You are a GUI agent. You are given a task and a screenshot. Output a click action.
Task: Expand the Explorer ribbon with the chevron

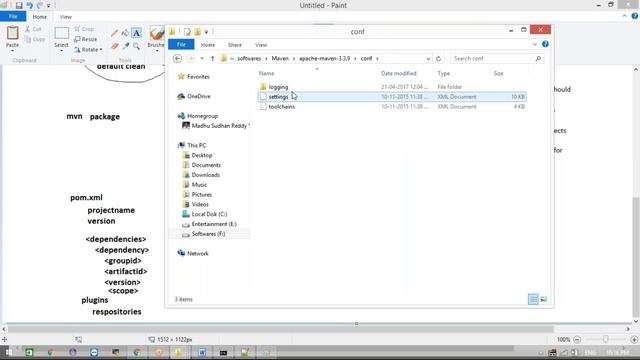click(x=535, y=44)
